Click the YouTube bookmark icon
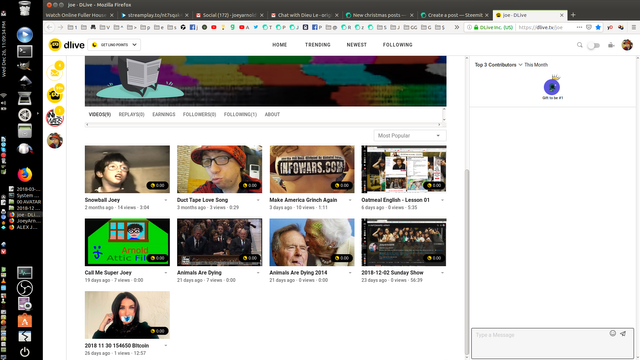 [213, 27]
